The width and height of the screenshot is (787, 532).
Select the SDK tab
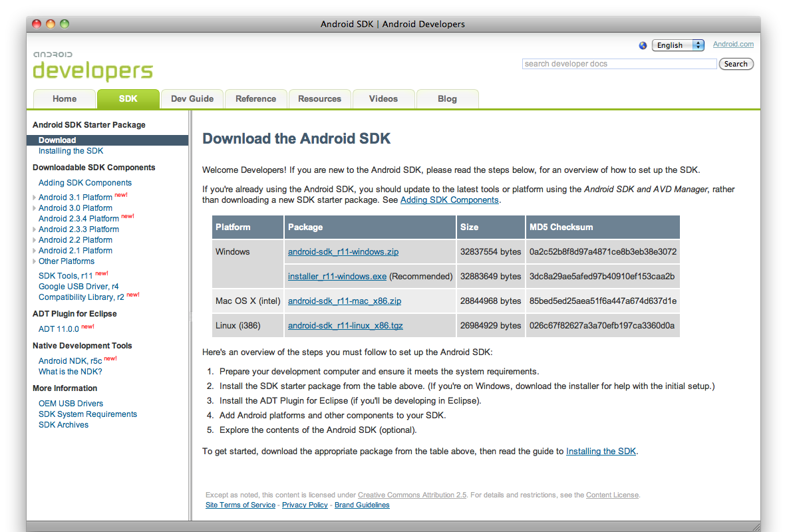tap(128, 99)
